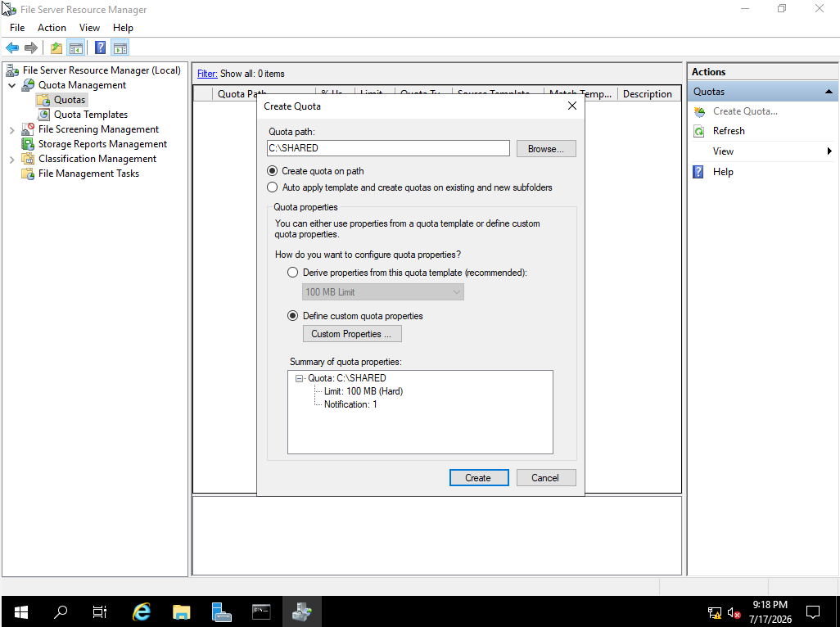Click the Quota Templates icon

coord(43,115)
